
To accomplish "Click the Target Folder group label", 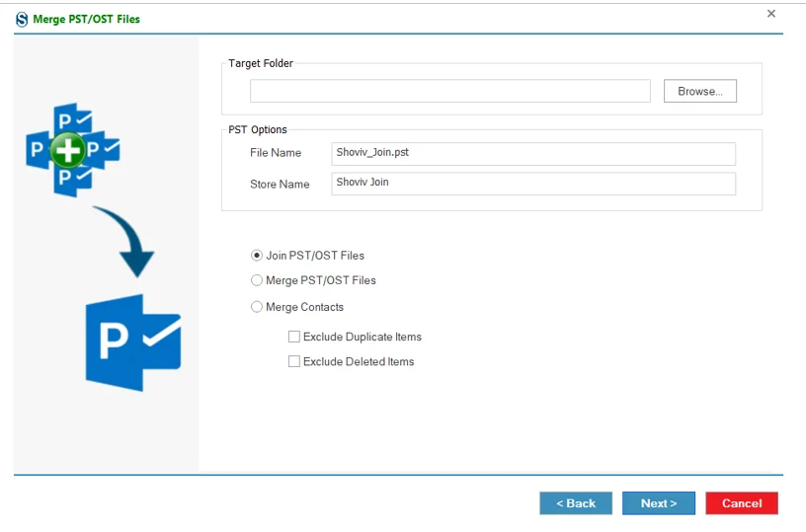I will (261, 63).
